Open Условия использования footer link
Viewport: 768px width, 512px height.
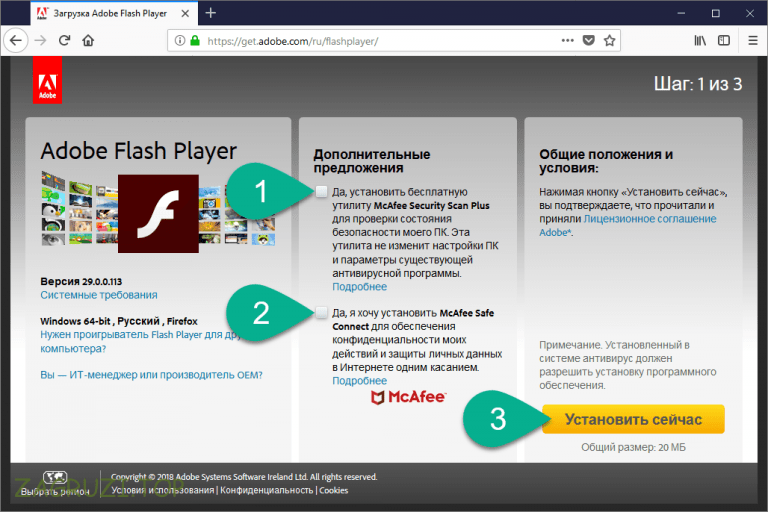tap(163, 490)
